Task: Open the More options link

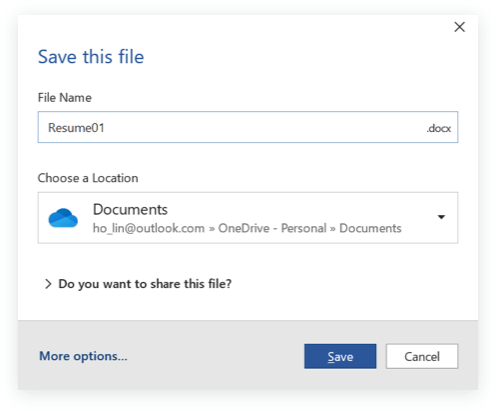Action: (x=83, y=356)
